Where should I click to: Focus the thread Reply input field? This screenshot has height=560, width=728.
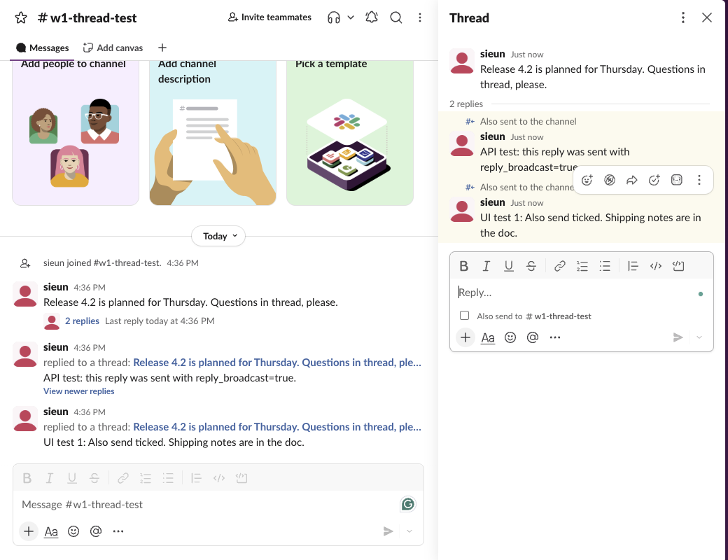point(575,293)
